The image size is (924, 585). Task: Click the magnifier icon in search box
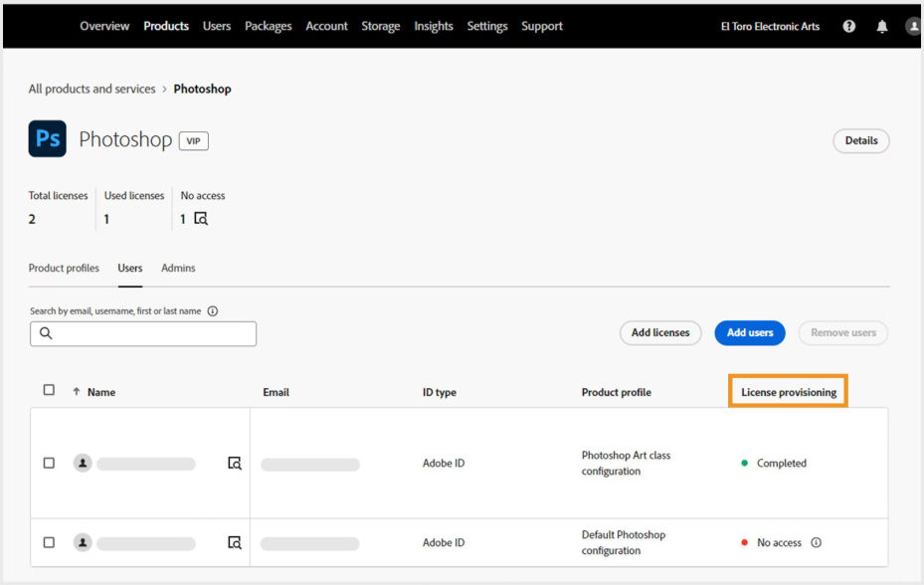coord(46,333)
